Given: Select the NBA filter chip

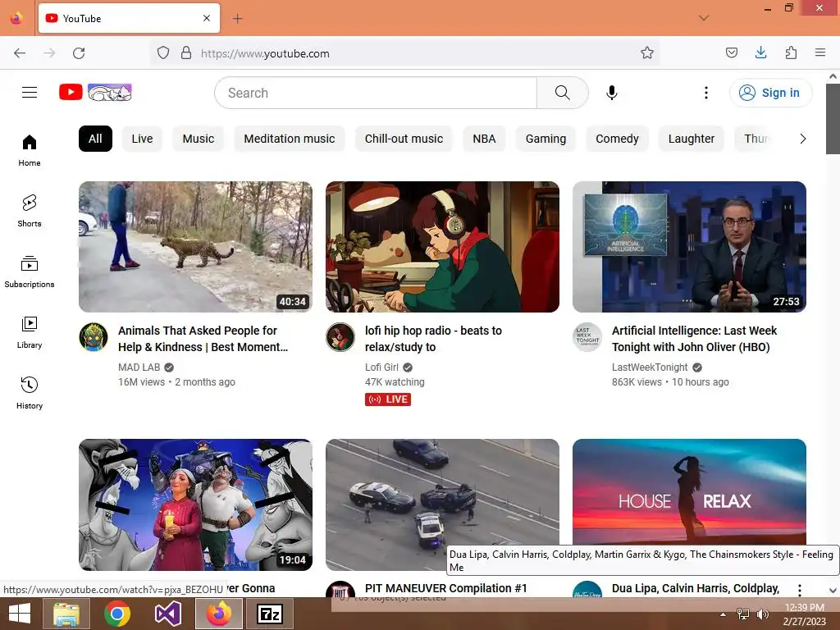Looking at the screenshot, I should coord(484,139).
